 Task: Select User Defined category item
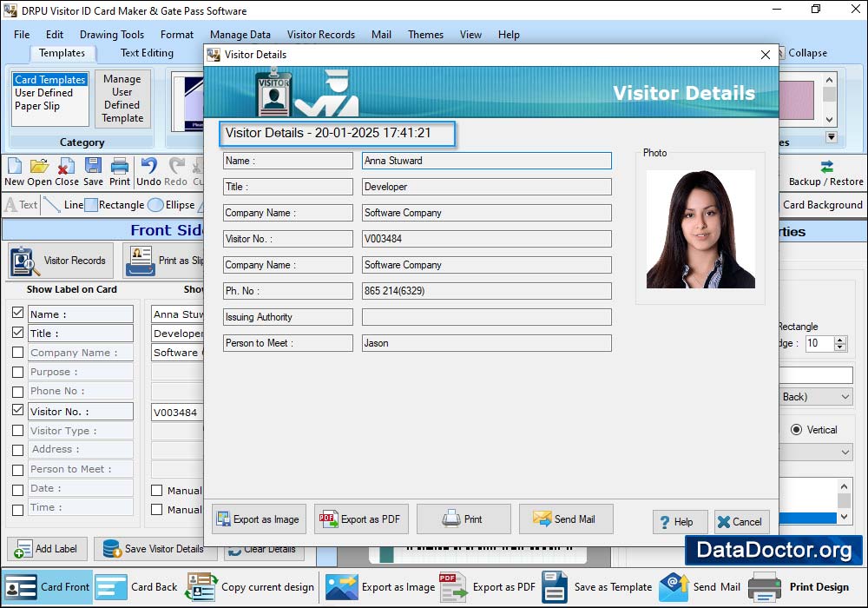coord(43,92)
